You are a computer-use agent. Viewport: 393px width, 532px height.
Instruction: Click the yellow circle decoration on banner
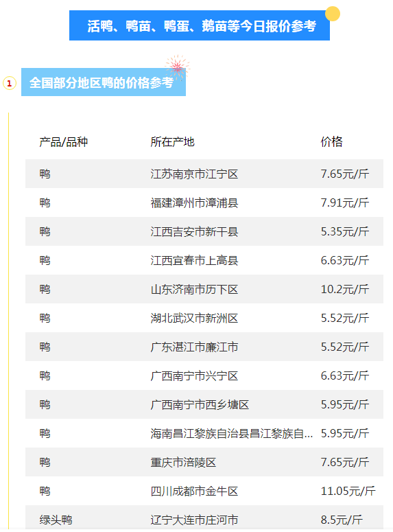coord(333,14)
